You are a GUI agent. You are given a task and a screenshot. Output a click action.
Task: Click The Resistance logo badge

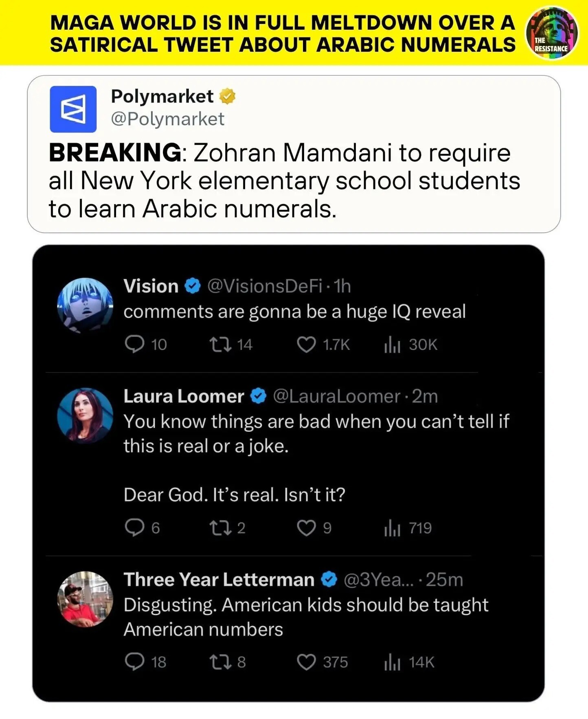(551, 33)
